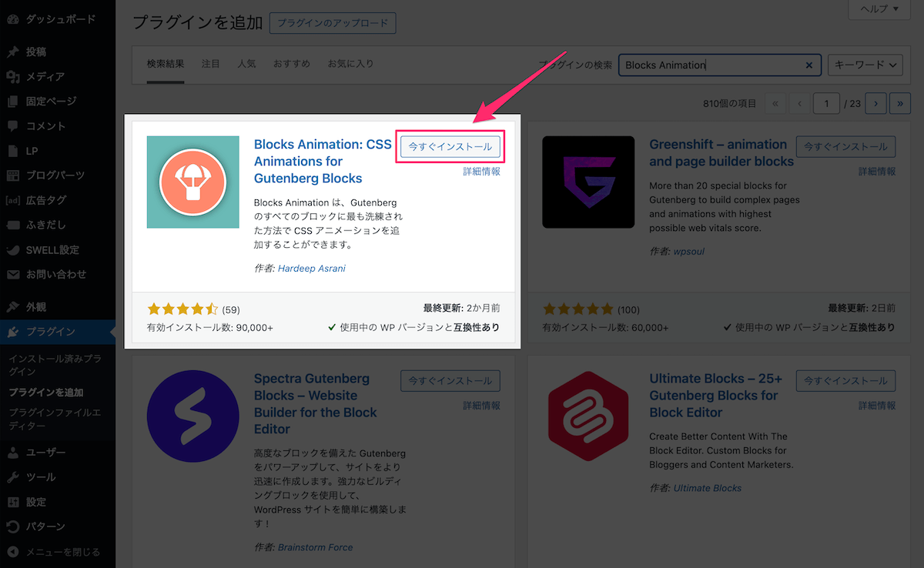Viewport: 924px width, 568px height.
Task: Clear the plugin search field with X
Action: (808, 65)
